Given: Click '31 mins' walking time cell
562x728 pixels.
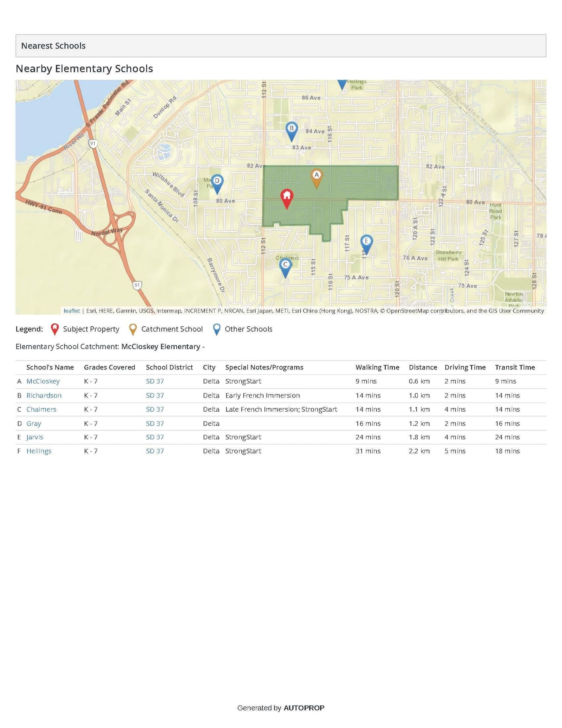Looking at the screenshot, I should 368,451.
